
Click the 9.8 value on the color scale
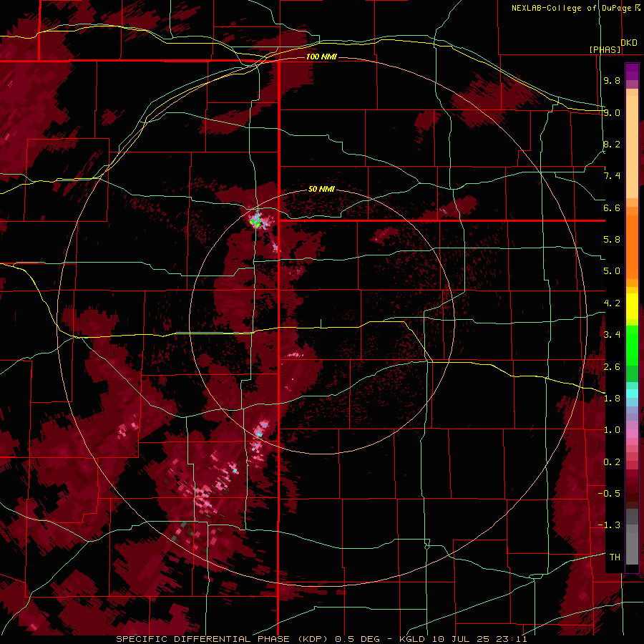coord(612,80)
